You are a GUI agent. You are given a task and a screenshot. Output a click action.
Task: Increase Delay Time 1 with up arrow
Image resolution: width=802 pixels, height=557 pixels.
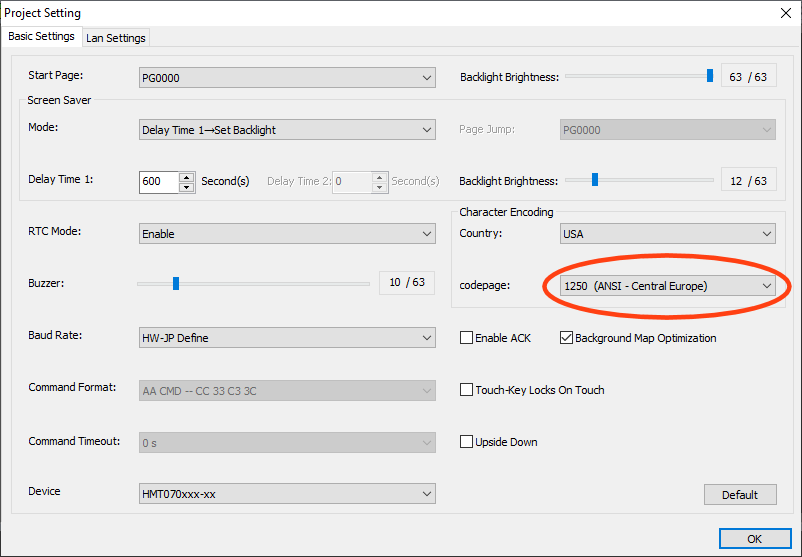point(186,177)
